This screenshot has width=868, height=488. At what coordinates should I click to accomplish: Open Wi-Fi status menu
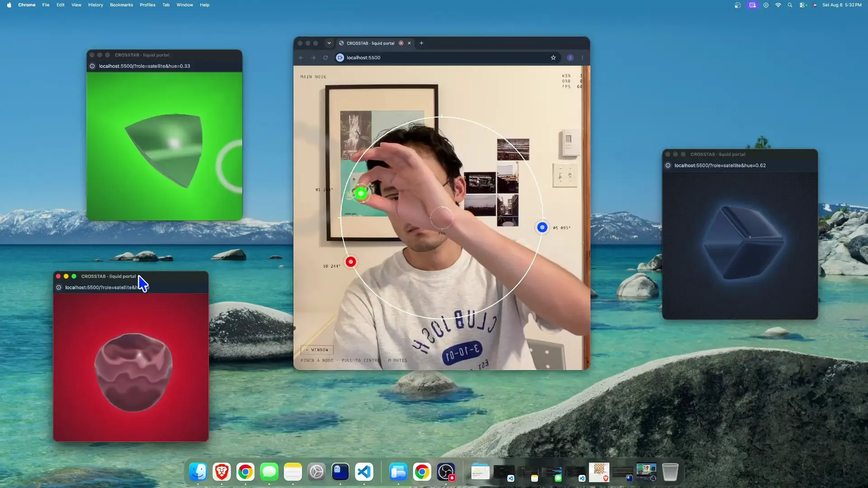[778, 5]
